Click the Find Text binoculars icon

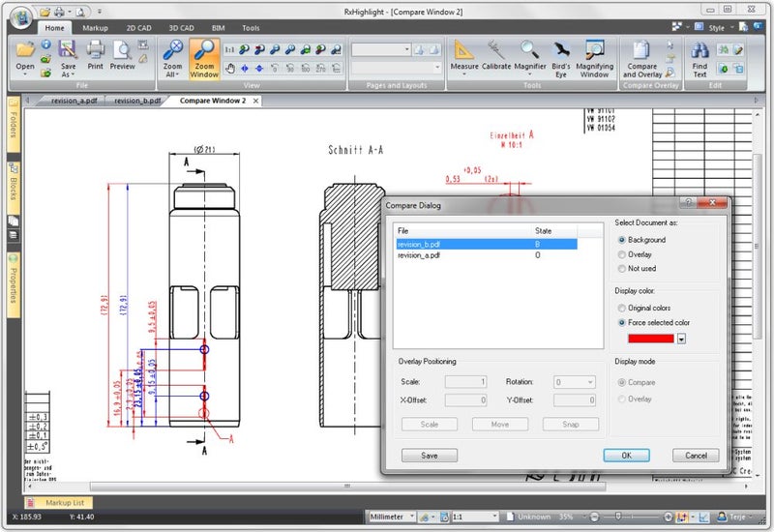click(700, 49)
